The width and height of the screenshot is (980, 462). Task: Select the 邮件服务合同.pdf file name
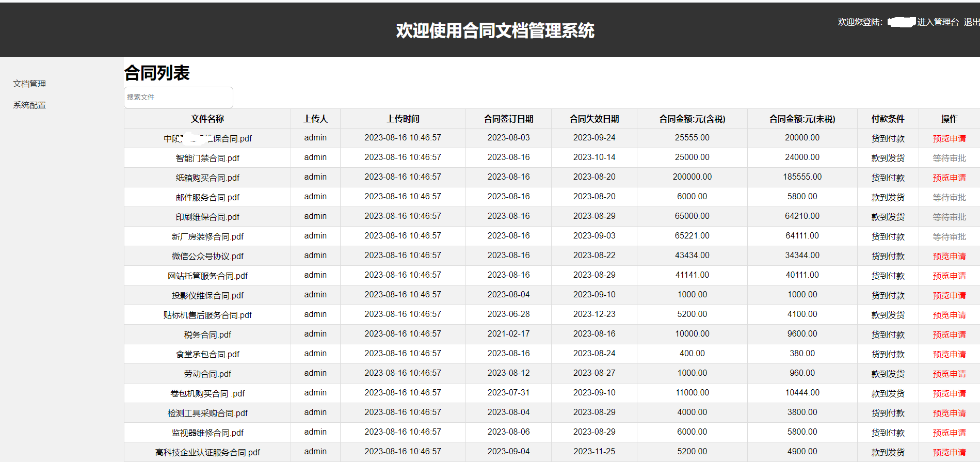[x=207, y=197]
